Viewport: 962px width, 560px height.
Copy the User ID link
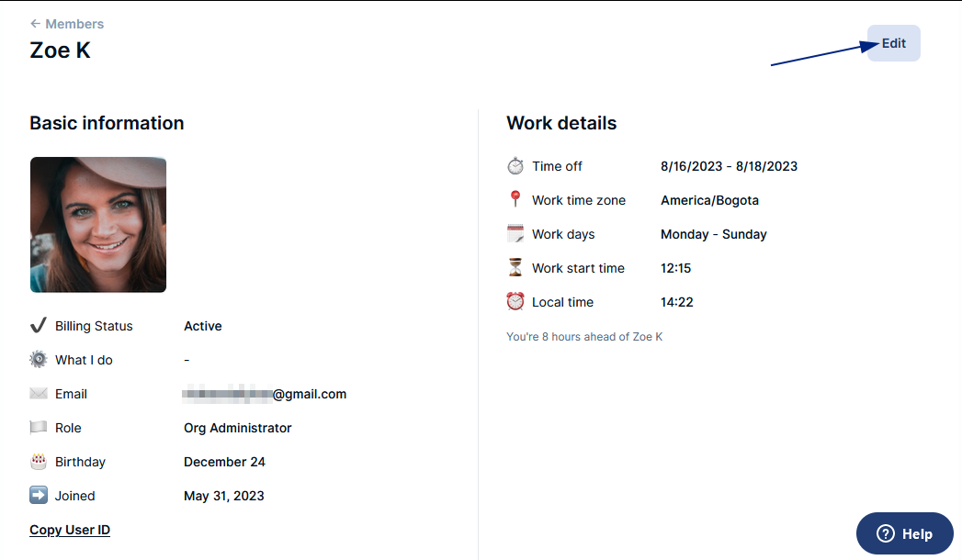pyautogui.click(x=70, y=530)
